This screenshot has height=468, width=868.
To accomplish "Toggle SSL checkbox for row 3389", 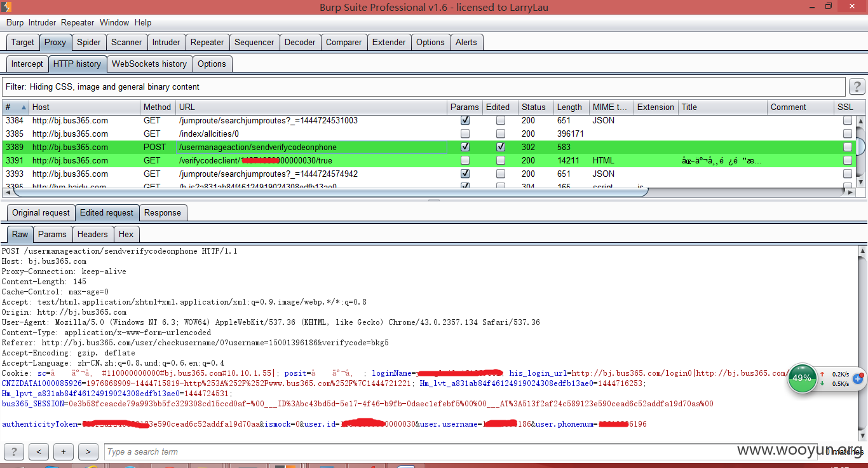I will [848, 147].
